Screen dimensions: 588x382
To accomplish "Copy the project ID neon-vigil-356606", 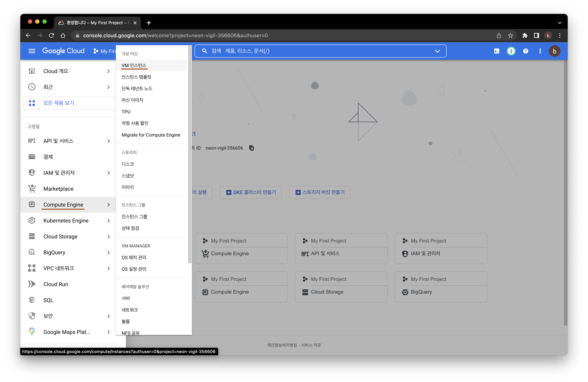I will pos(251,148).
